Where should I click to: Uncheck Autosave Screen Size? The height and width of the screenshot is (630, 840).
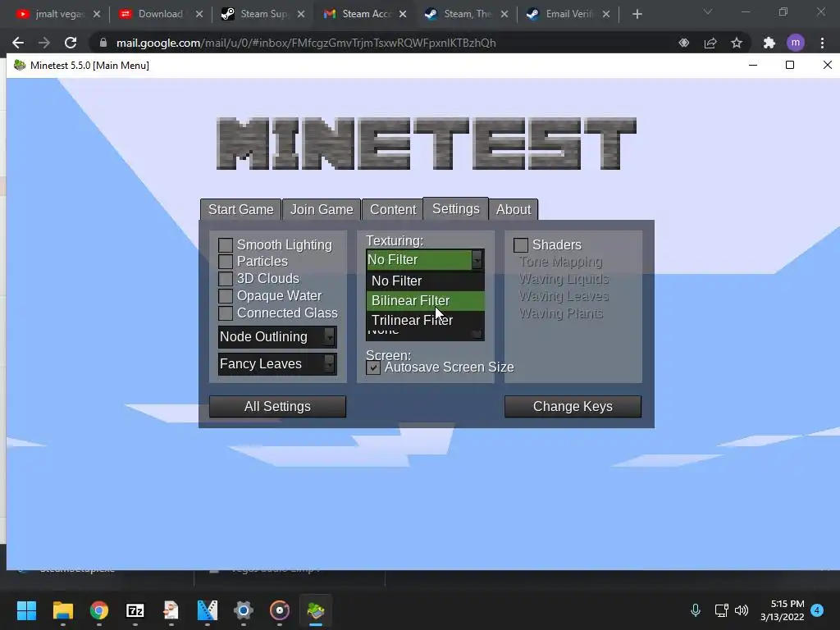point(373,367)
